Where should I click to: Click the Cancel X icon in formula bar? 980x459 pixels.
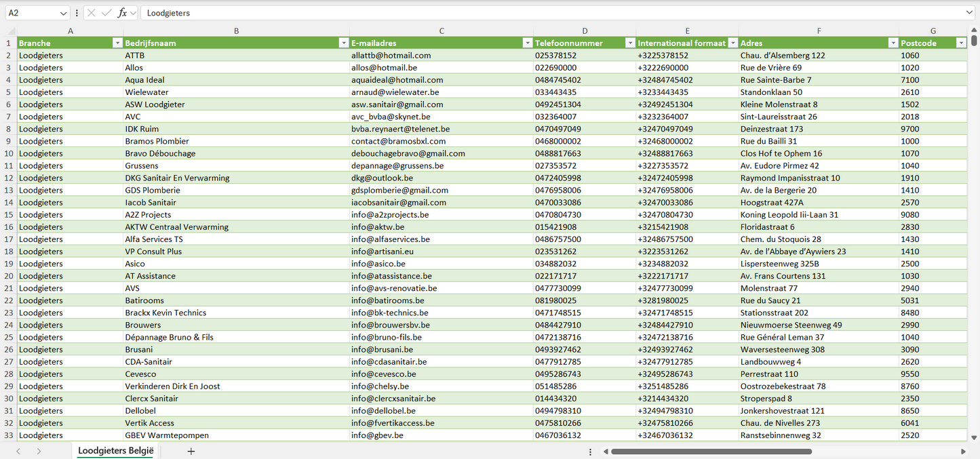pos(92,13)
